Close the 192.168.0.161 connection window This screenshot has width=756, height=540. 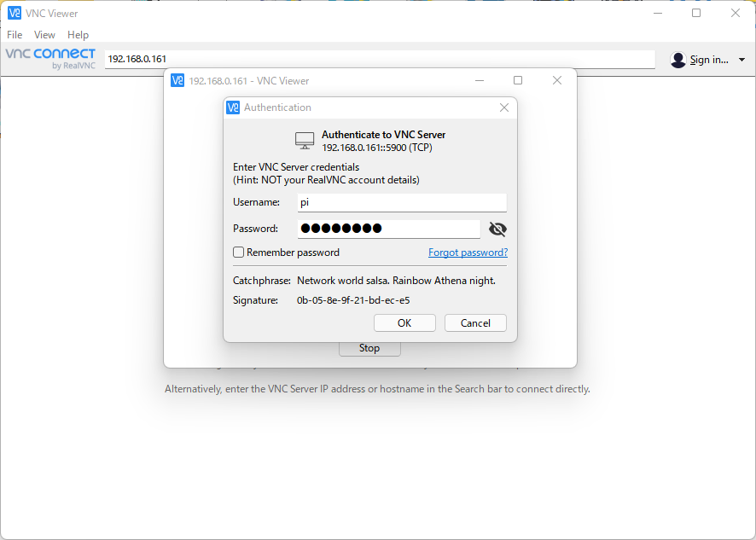coord(557,80)
